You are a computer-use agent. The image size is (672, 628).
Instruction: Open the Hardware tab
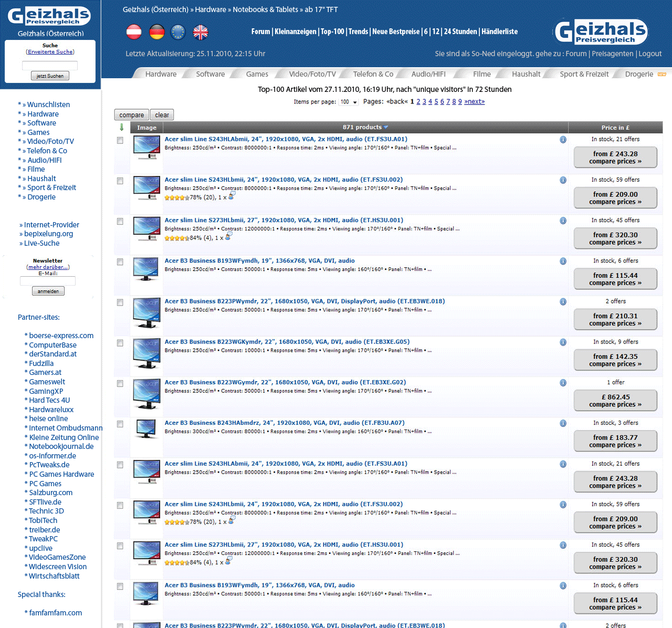pos(161,74)
